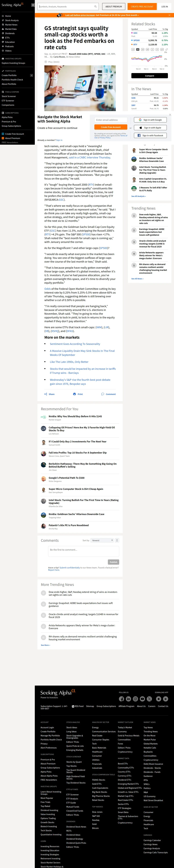
Task: Click the Compare button under the chart
Action: [x=149, y=76]
